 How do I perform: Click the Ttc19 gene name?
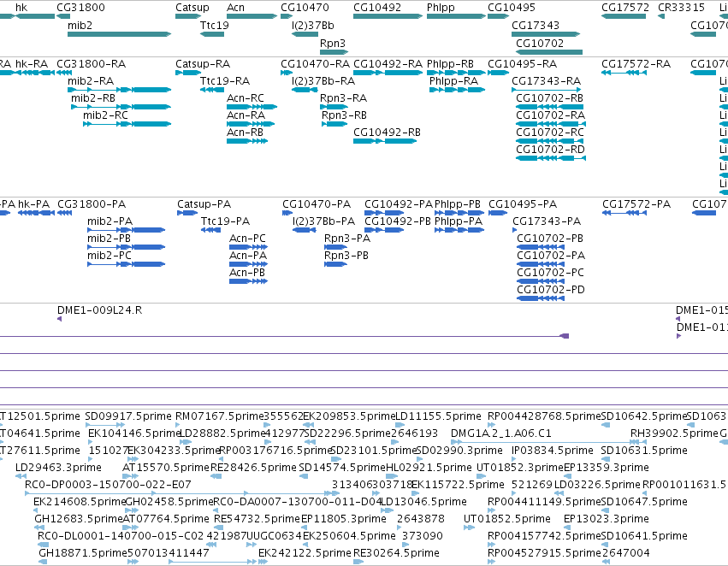coord(215,26)
